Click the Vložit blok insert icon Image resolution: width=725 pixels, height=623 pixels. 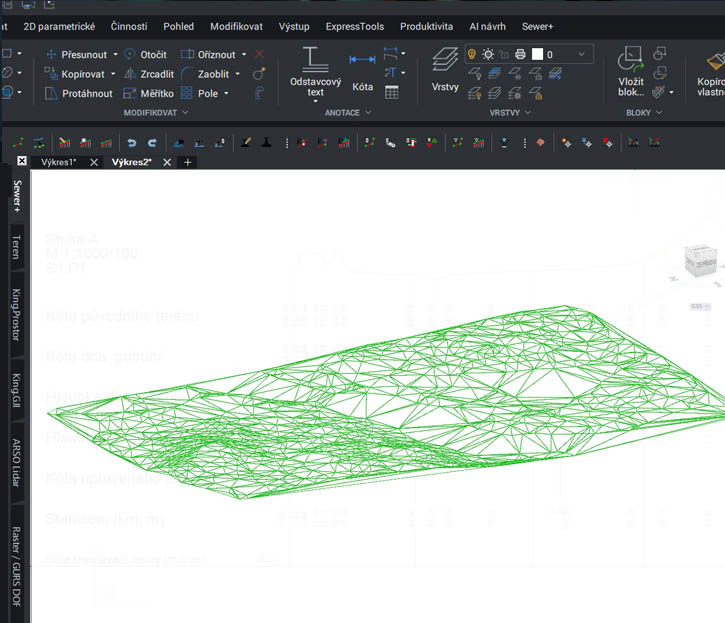pos(630,58)
